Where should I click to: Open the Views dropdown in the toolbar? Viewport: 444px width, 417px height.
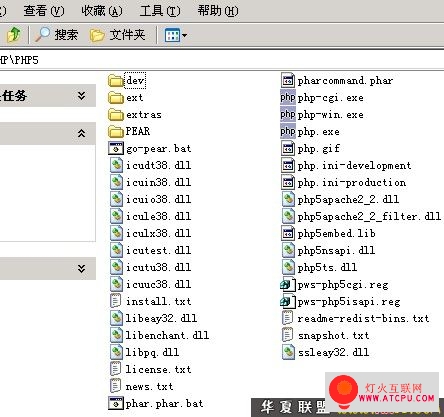pos(176,35)
